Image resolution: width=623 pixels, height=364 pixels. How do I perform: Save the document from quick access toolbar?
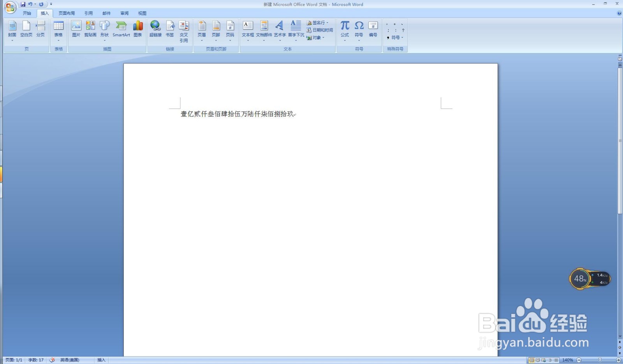point(23,4)
